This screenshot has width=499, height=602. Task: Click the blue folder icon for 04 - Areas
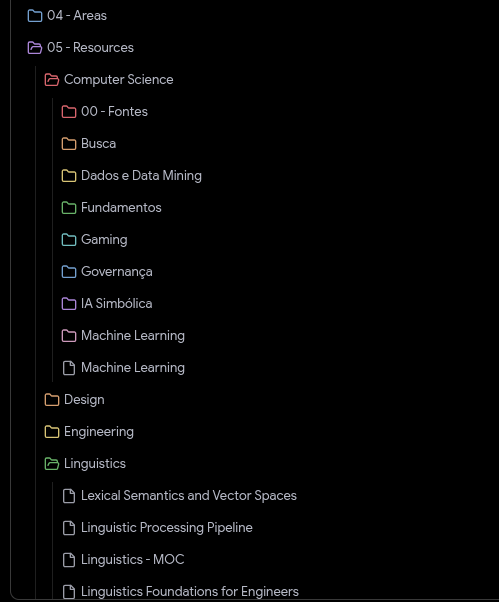coord(35,16)
